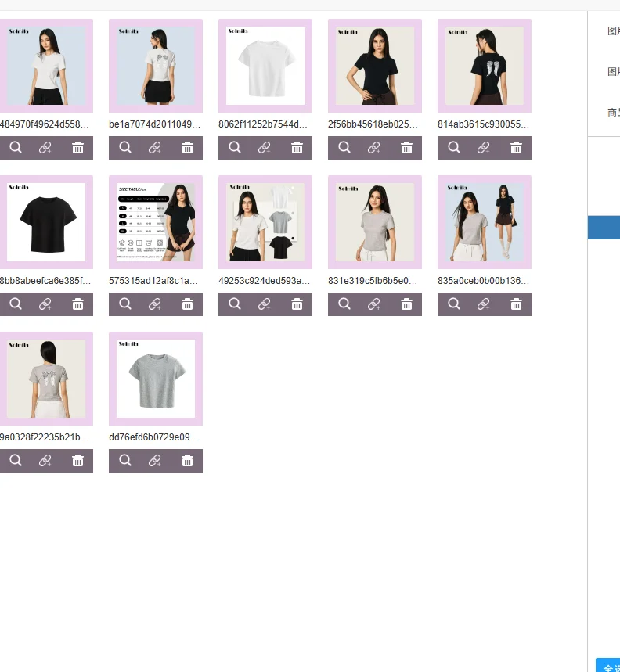Click the solid blue bar in right panel
Image resolution: width=620 pixels, height=672 pixels.
click(x=604, y=228)
